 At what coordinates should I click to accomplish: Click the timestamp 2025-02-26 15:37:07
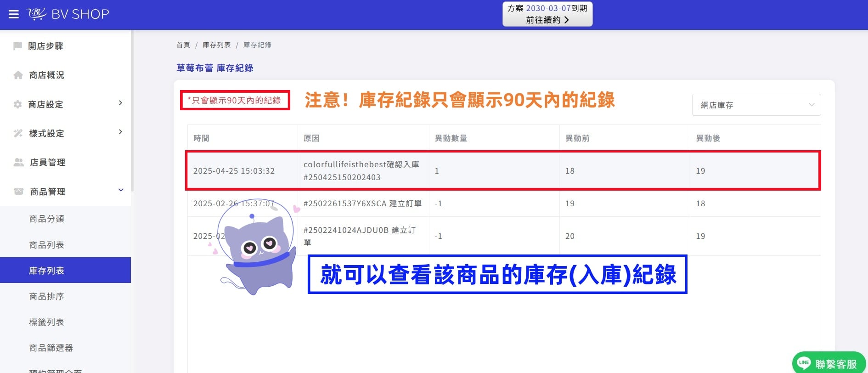[234, 203]
